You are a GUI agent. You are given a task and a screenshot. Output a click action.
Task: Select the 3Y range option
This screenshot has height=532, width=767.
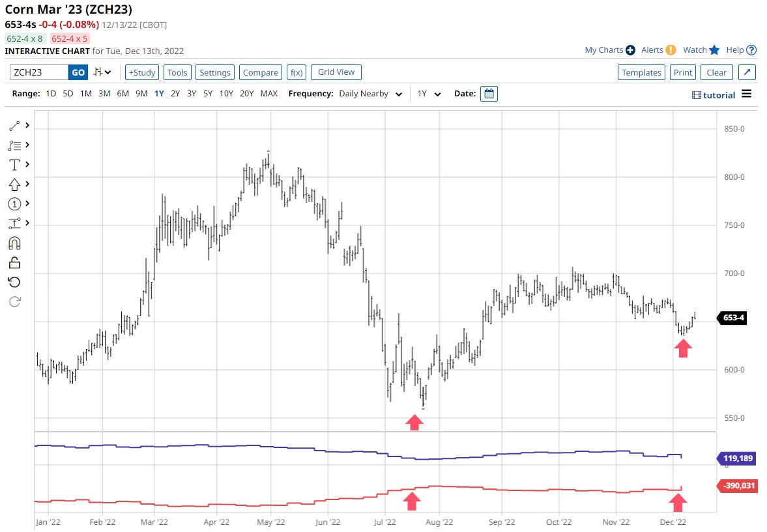click(191, 93)
